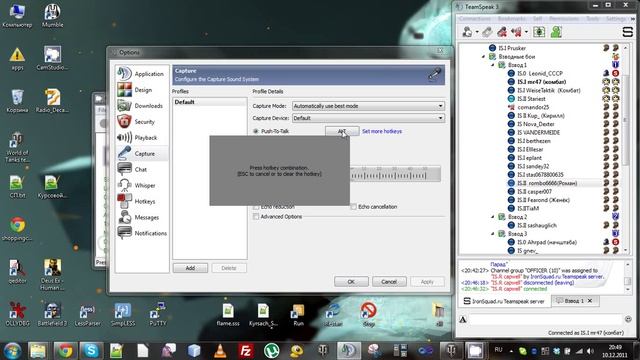The height and width of the screenshot is (360, 640).
Task: Click the Alt push-to-talk hotkey button
Action: click(342, 131)
